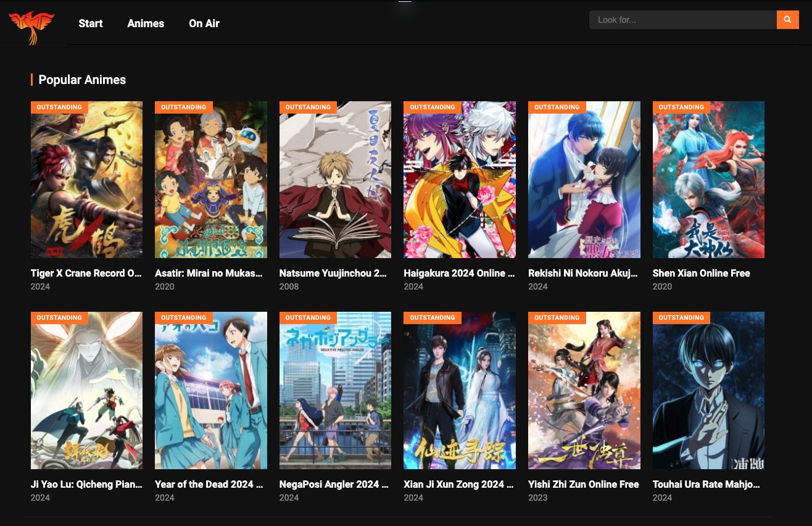Viewport: 812px width, 526px height.
Task: Click the Ji Yao Lu poster image
Action: 86,390
